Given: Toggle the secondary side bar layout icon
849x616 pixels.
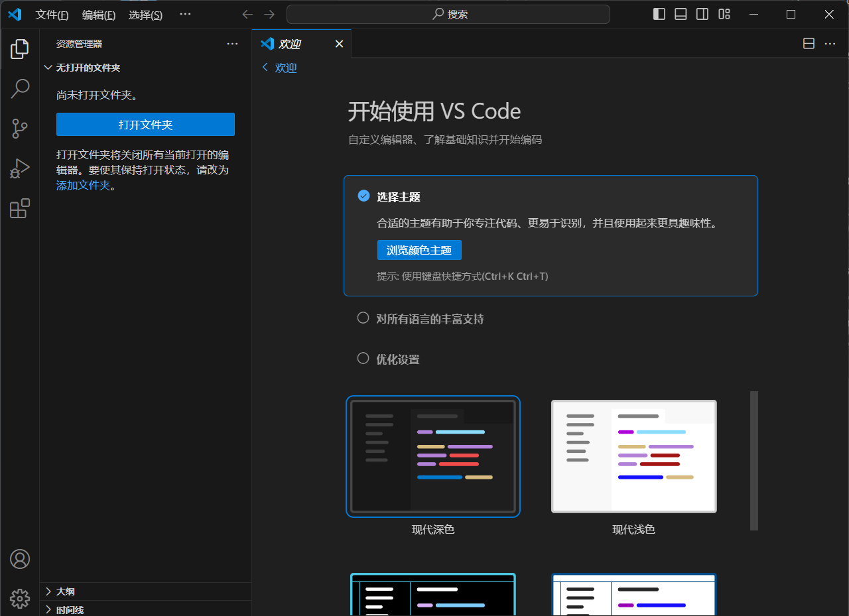Looking at the screenshot, I should (x=702, y=15).
